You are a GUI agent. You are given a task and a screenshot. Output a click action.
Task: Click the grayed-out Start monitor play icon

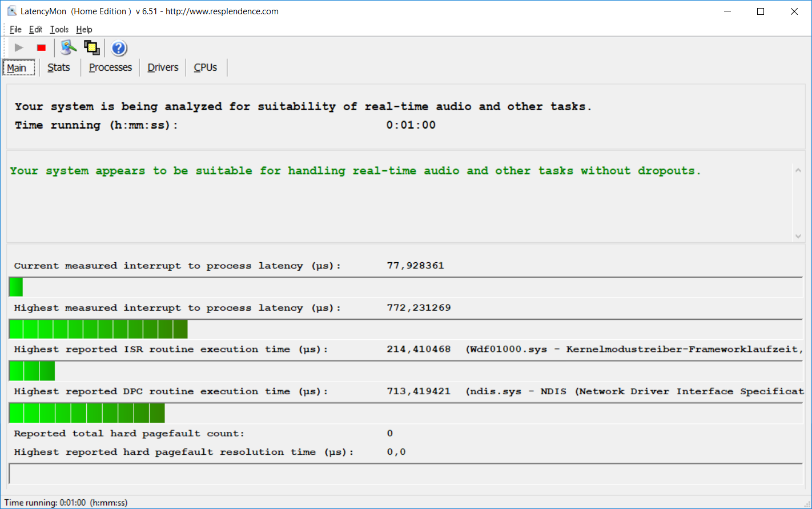[19, 48]
